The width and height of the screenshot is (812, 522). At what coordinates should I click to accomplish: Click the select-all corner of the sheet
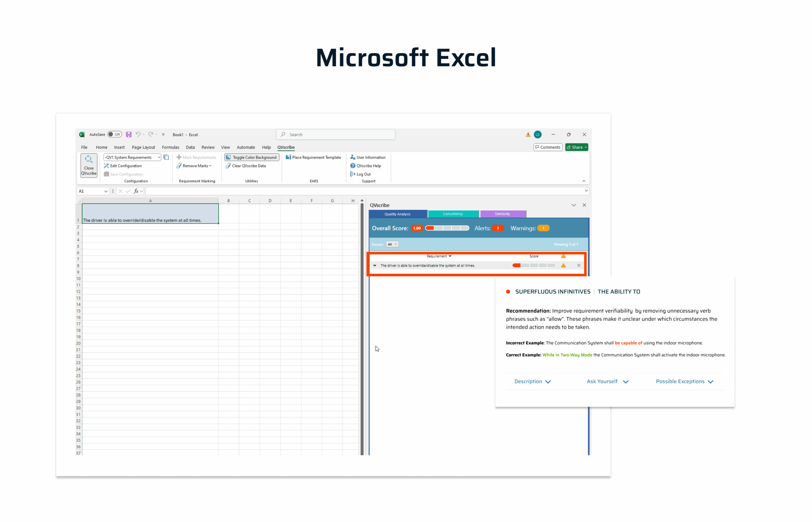pos(79,201)
